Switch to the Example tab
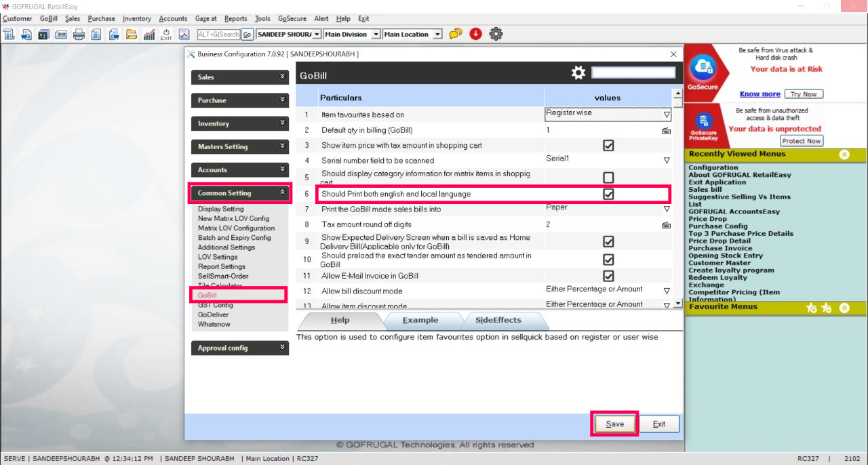 pos(420,320)
